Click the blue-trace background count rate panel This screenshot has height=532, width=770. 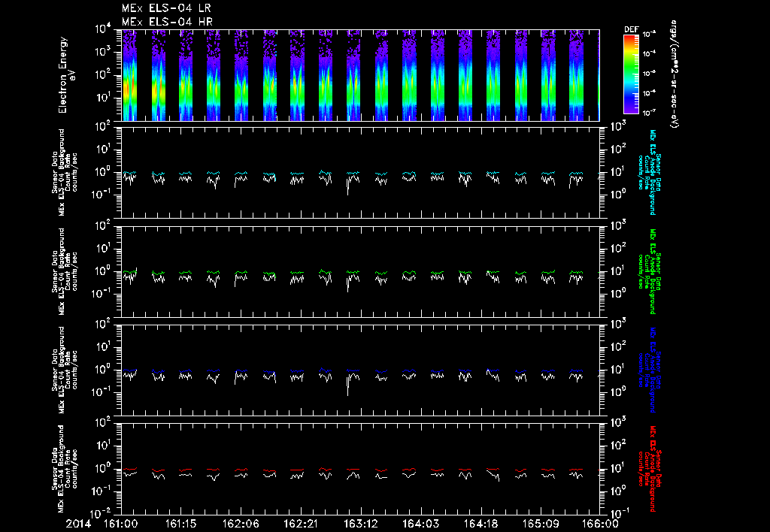(360, 370)
